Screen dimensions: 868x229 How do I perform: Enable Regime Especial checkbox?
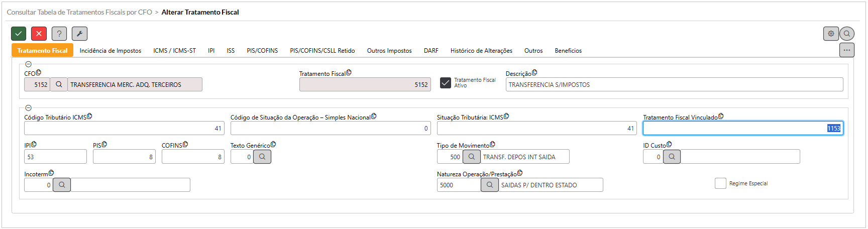tap(720, 183)
